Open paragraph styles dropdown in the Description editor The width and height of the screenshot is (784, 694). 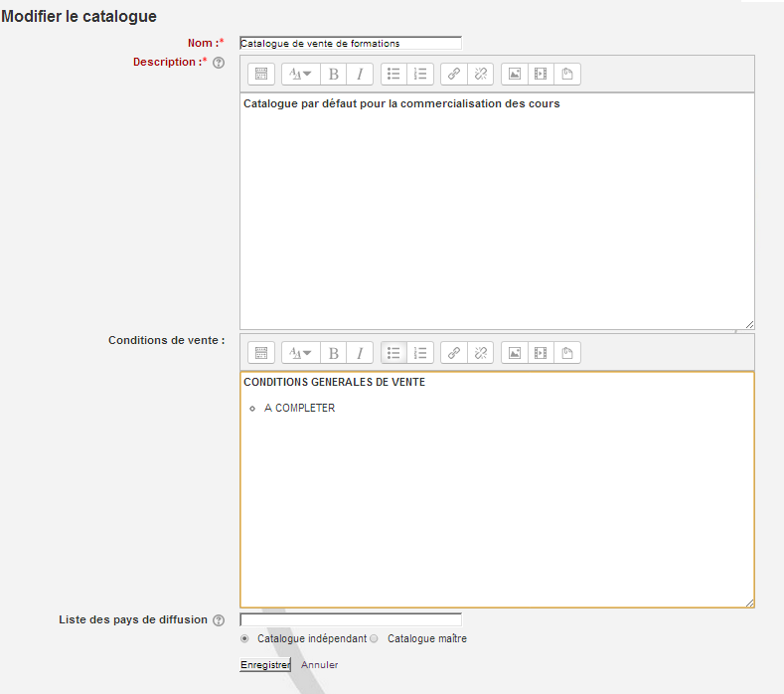click(301, 74)
